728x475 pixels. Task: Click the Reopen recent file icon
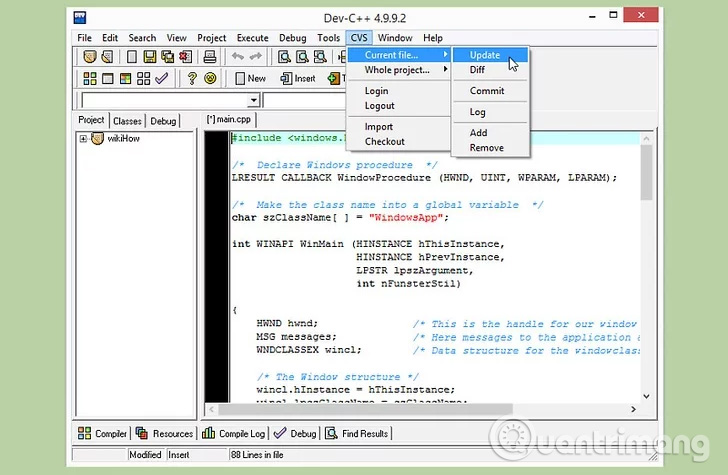[x=107, y=57]
